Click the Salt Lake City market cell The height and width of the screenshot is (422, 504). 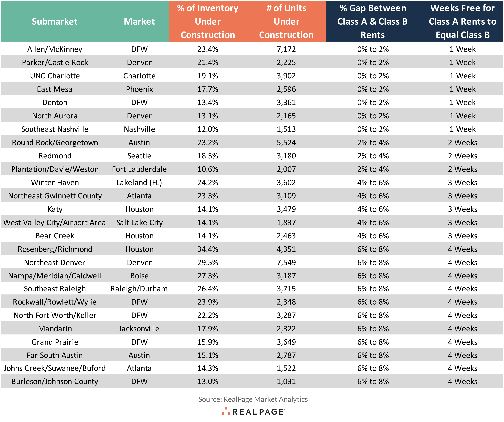(139, 222)
